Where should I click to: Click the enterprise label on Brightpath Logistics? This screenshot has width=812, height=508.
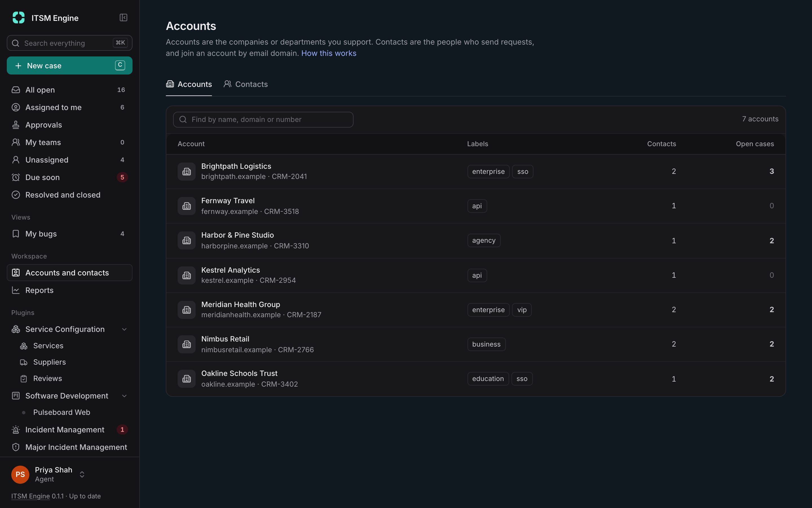[x=488, y=172]
